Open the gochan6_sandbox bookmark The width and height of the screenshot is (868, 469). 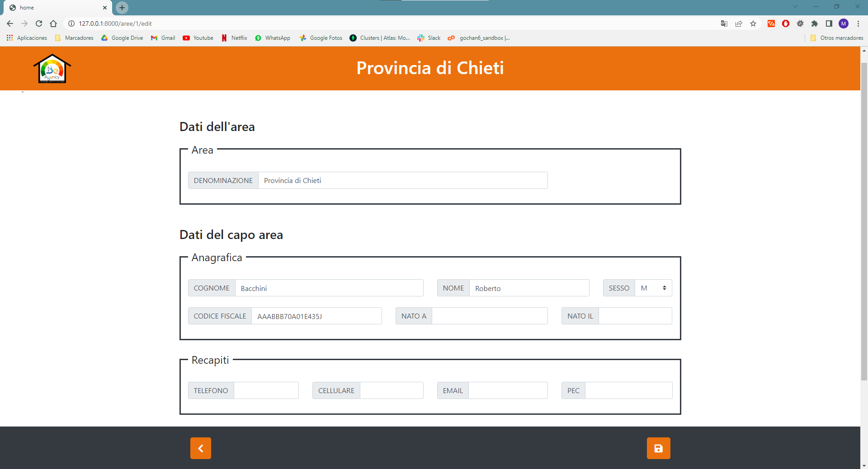479,38
